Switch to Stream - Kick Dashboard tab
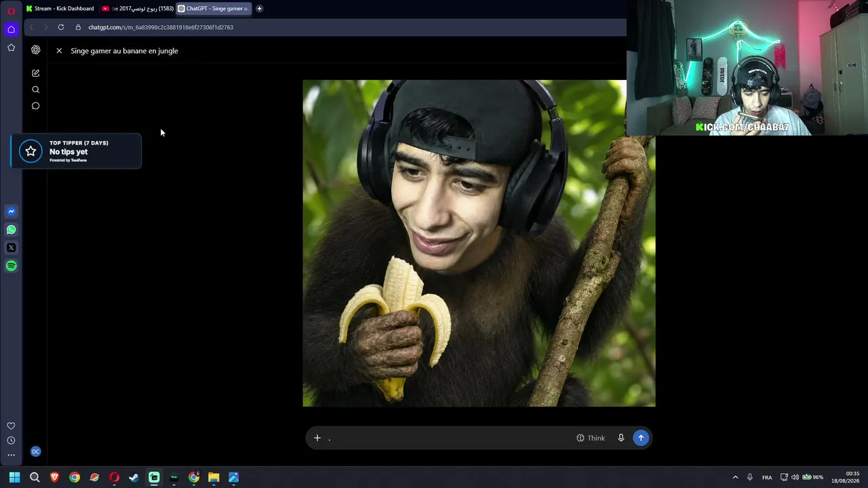Screen dimensions: 868x488 [60, 9]
